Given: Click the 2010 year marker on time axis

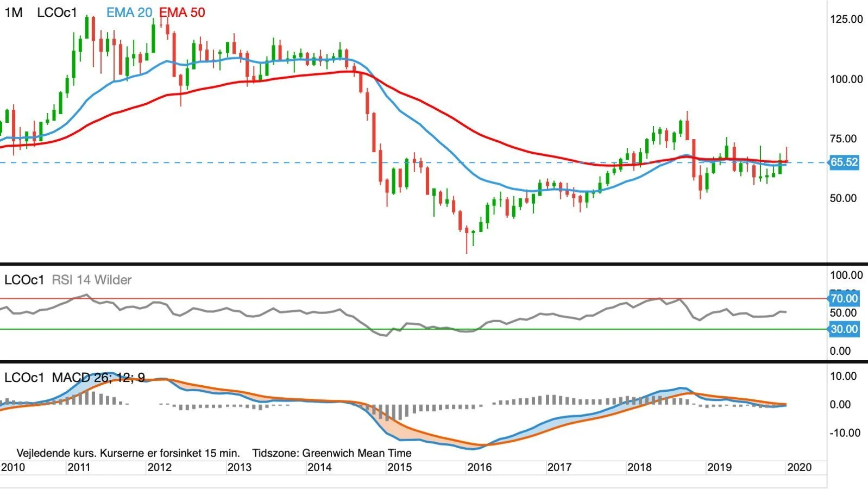Looking at the screenshot, I should click(13, 467).
